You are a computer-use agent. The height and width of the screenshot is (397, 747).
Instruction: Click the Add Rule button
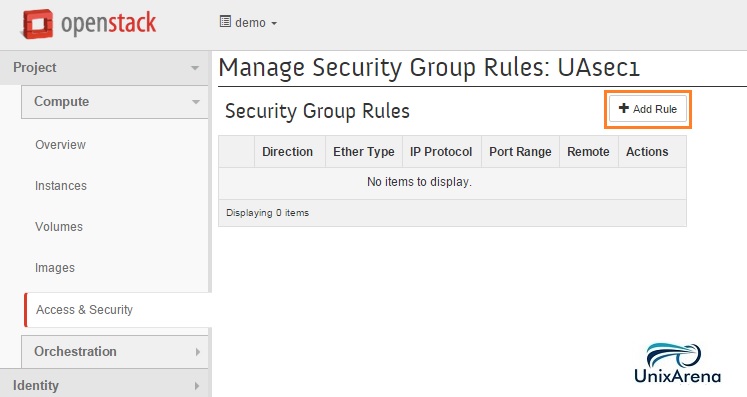[x=648, y=109]
